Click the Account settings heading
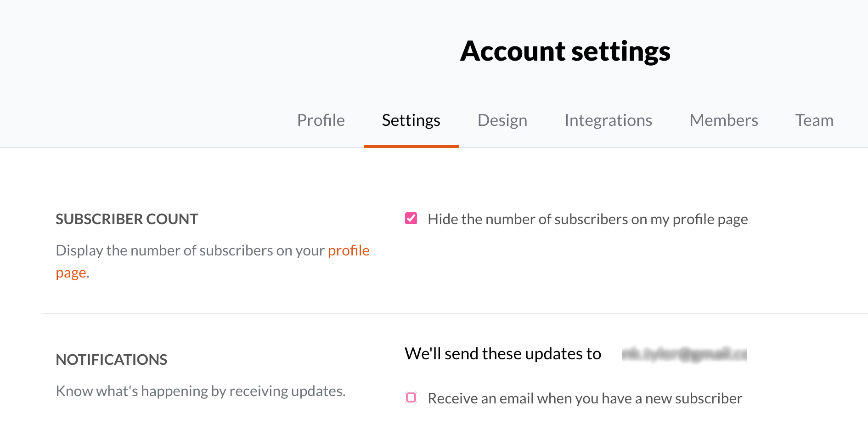Viewport: 868px width, 431px height. [x=565, y=51]
